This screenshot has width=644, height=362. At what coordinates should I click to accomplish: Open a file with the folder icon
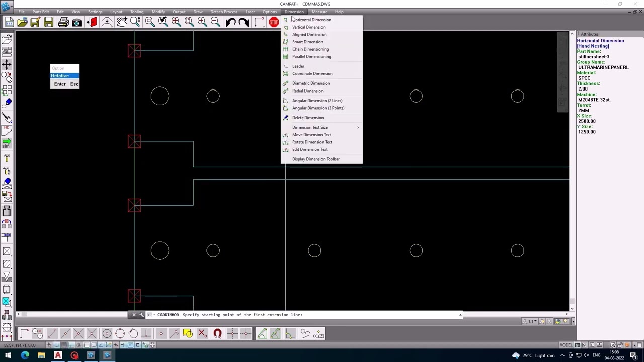point(22,22)
